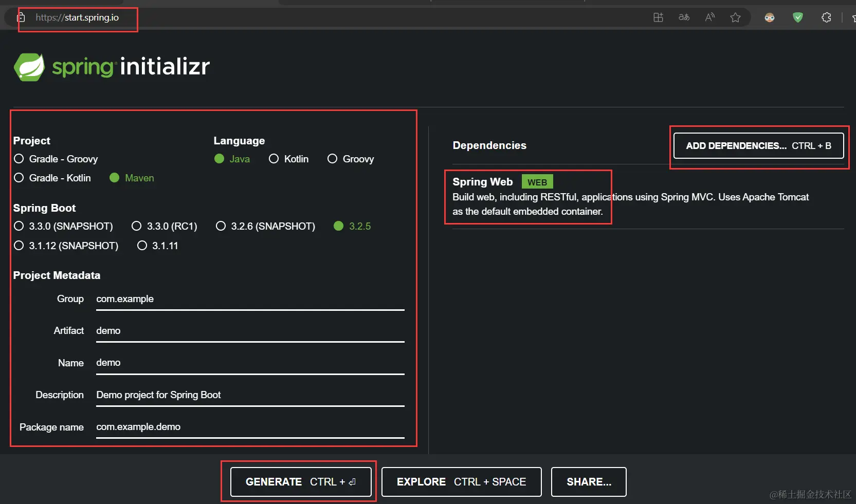Choose Java as the language

232,159
